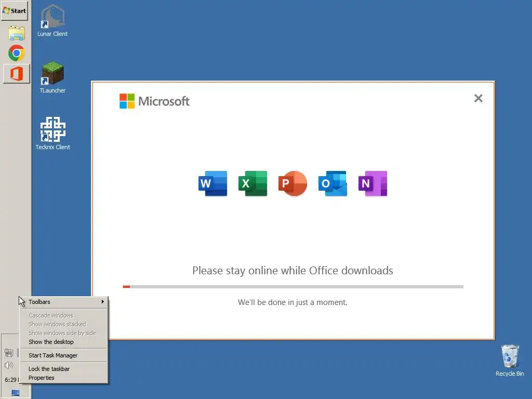Click the 'Please stay online while Office downloads' text
The height and width of the screenshot is (399, 532).
pyautogui.click(x=292, y=270)
